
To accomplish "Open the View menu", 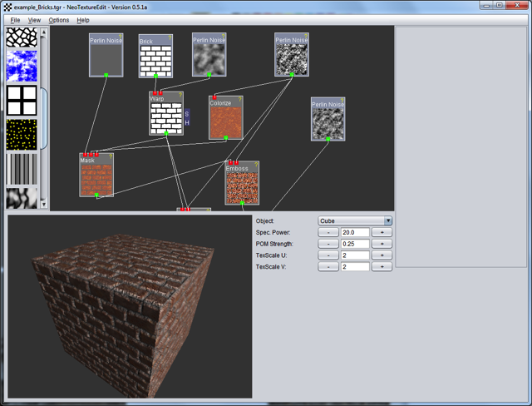I will click(34, 20).
